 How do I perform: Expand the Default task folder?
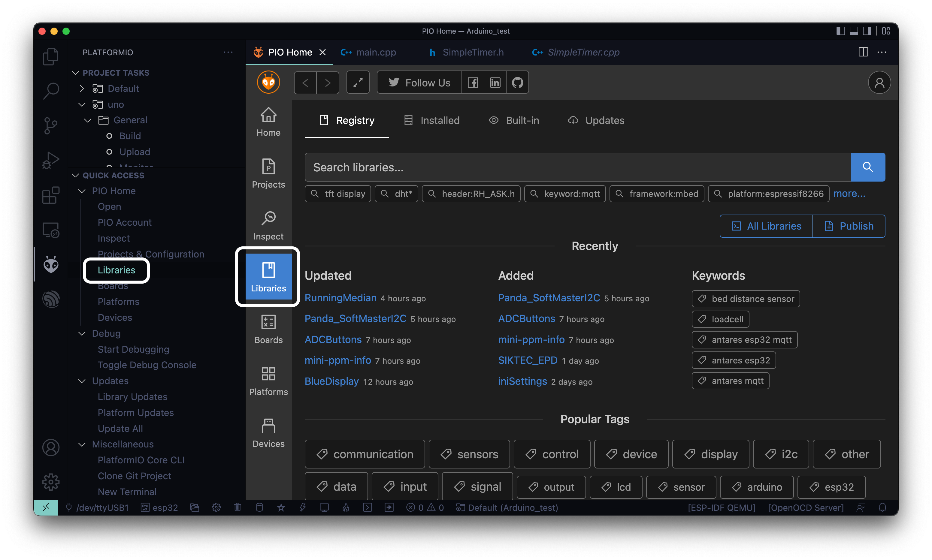82,88
